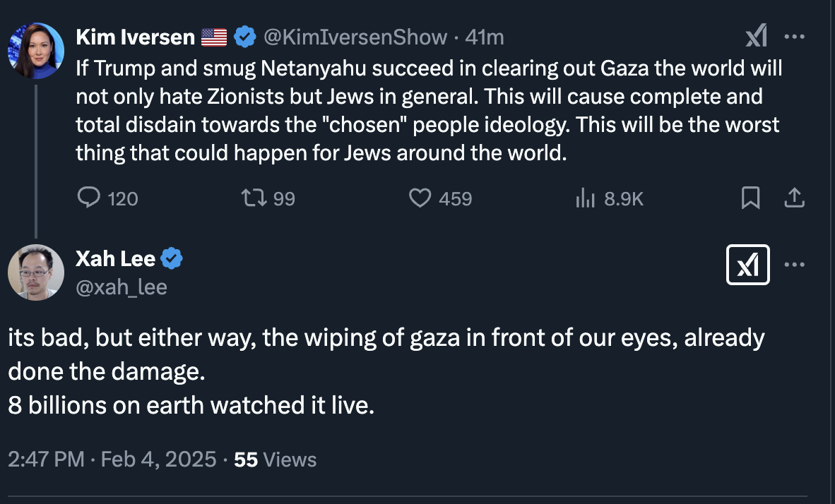Click the Kim Iversen display name

(135, 37)
